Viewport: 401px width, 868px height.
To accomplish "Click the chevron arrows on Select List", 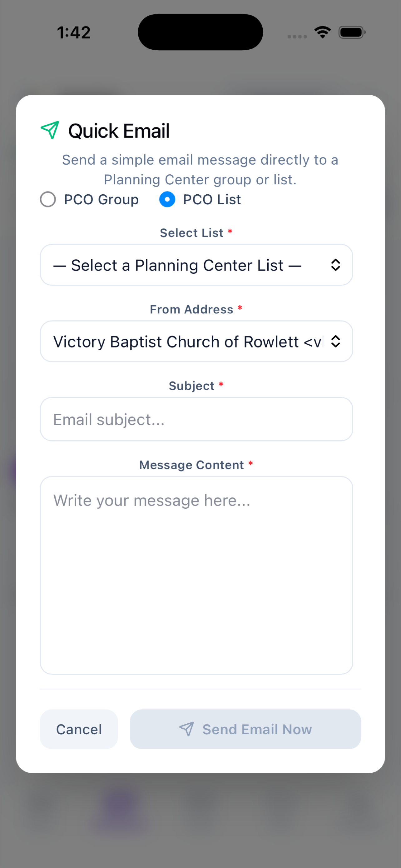I will 335,265.
